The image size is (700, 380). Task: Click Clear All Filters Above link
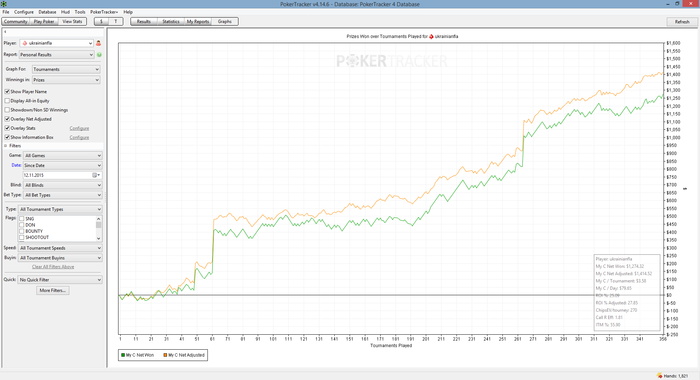[53, 267]
